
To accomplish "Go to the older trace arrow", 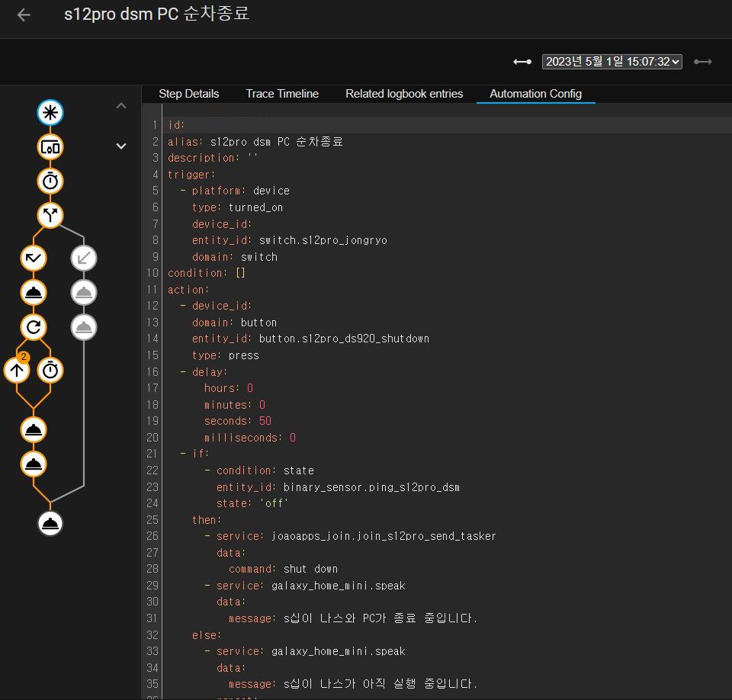I will [x=522, y=62].
